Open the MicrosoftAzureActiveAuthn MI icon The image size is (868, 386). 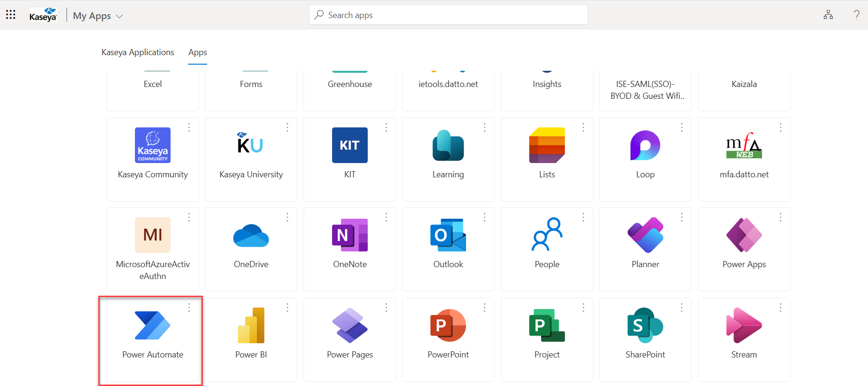(153, 235)
